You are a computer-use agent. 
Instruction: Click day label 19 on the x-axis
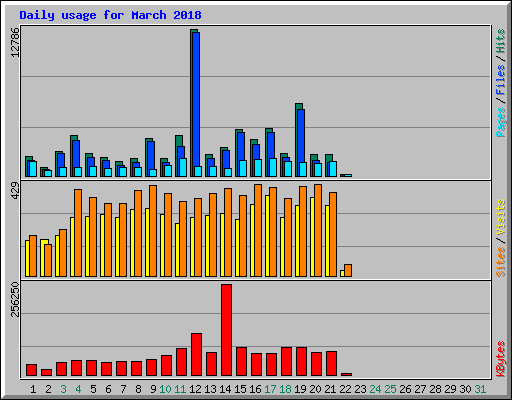[x=300, y=389]
